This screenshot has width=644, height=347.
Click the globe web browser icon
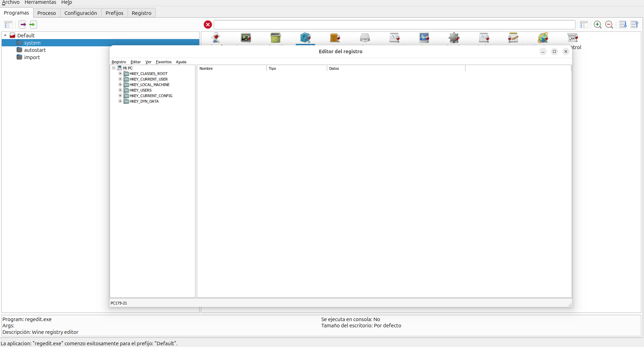pyautogui.click(x=543, y=38)
